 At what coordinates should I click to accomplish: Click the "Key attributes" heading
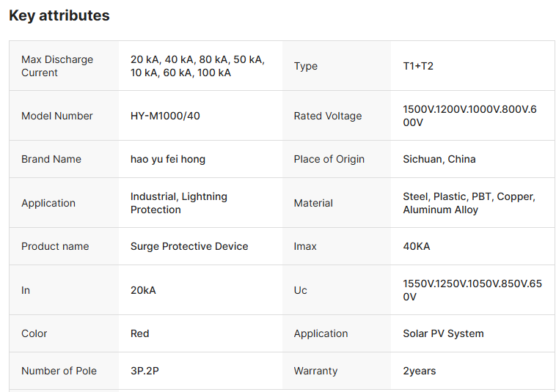59,15
